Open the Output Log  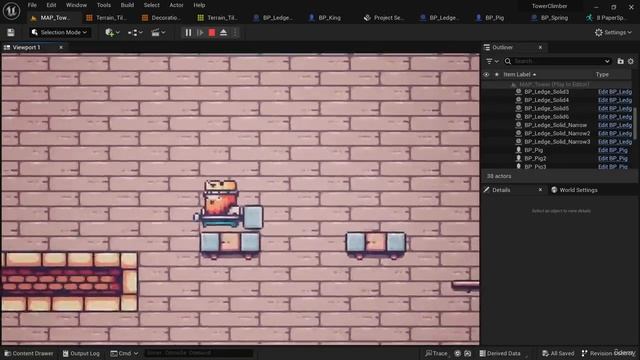81,353
